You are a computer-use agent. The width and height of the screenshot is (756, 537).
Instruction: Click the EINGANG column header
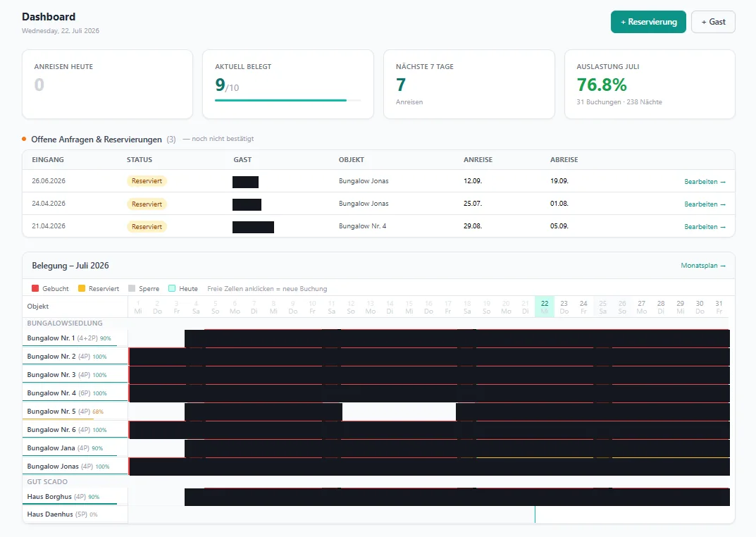(x=48, y=159)
